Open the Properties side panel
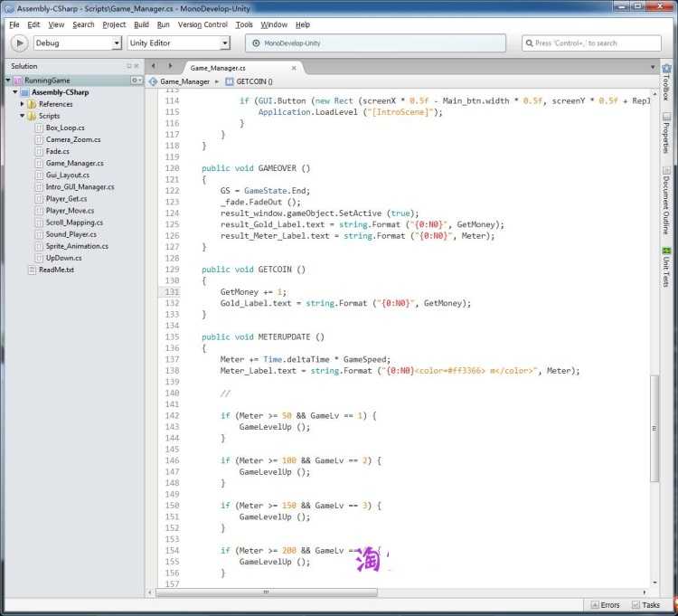Screen dimensions: 678x616 [x=666, y=133]
